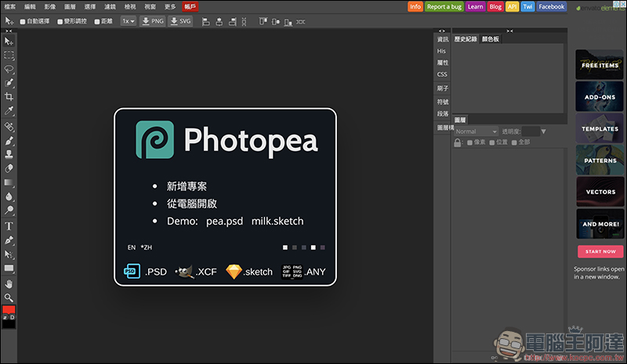Viewport: 627px width, 364px height.
Task: Click align top edges icon
Action: [263, 22]
